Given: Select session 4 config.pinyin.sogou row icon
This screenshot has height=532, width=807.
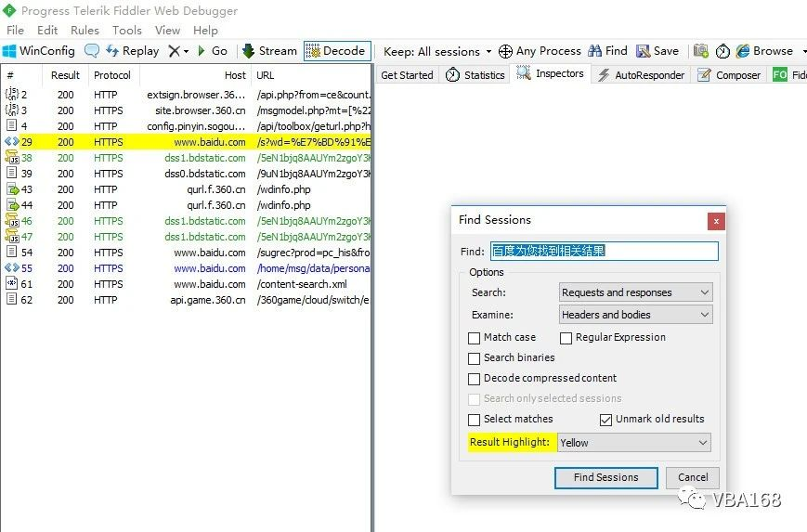Looking at the screenshot, I should pyautogui.click(x=11, y=125).
